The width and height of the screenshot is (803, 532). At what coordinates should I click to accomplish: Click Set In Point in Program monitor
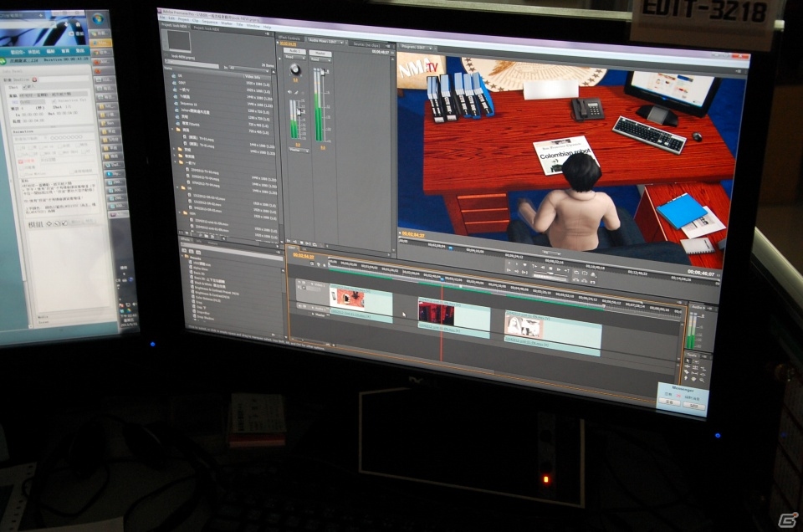click(x=509, y=263)
